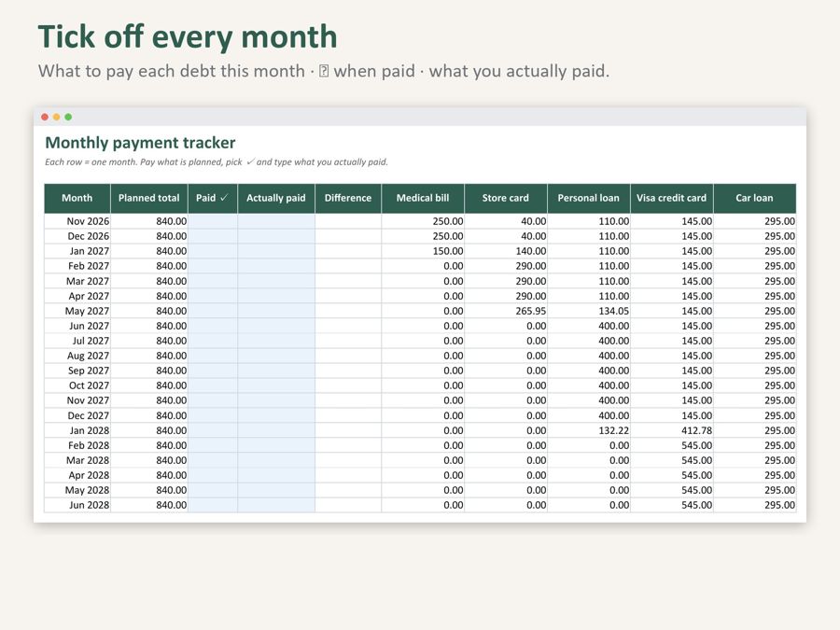Open the Paid dropdown cell for Apr 2027

(x=213, y=296)
